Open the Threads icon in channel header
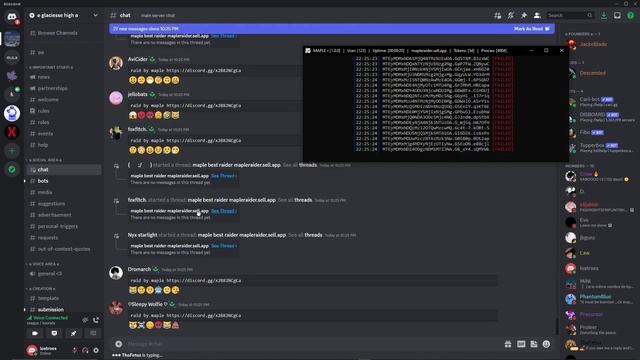The width and height of the screenshot is (640, 360). pos(498,16)
